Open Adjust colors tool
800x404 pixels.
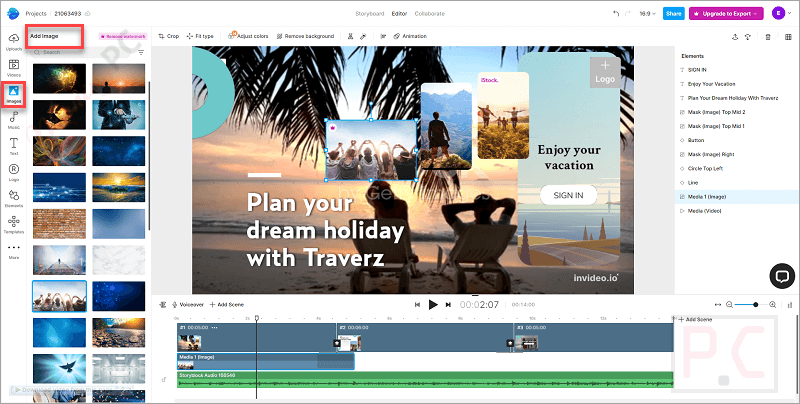(x=248, y=36)
